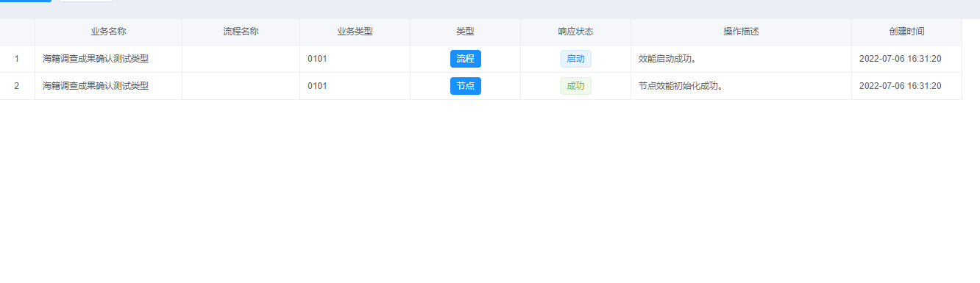Click row number 1 cell
The width and height of the screenshot is (980, 283).
[17, 59]
